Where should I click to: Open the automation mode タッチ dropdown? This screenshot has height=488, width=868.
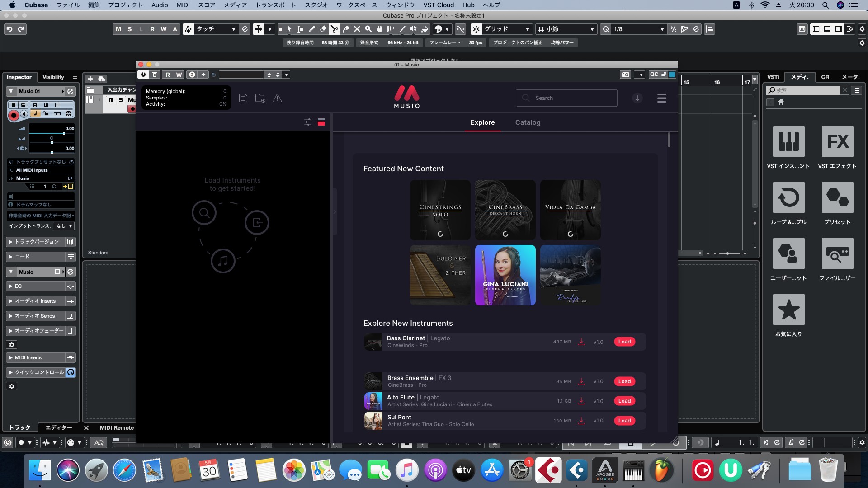(216, 29)
